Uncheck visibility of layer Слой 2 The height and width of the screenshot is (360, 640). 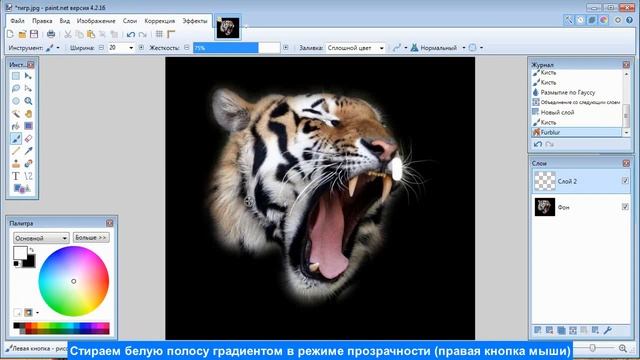click(625, 180)
